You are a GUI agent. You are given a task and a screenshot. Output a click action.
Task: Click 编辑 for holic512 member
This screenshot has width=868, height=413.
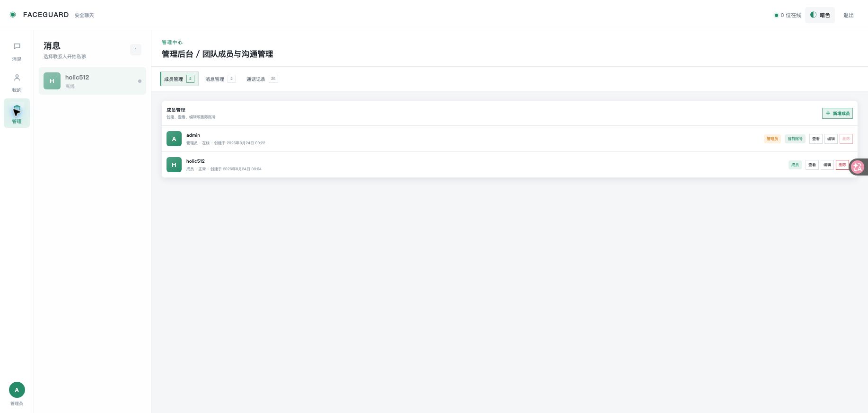827,165
